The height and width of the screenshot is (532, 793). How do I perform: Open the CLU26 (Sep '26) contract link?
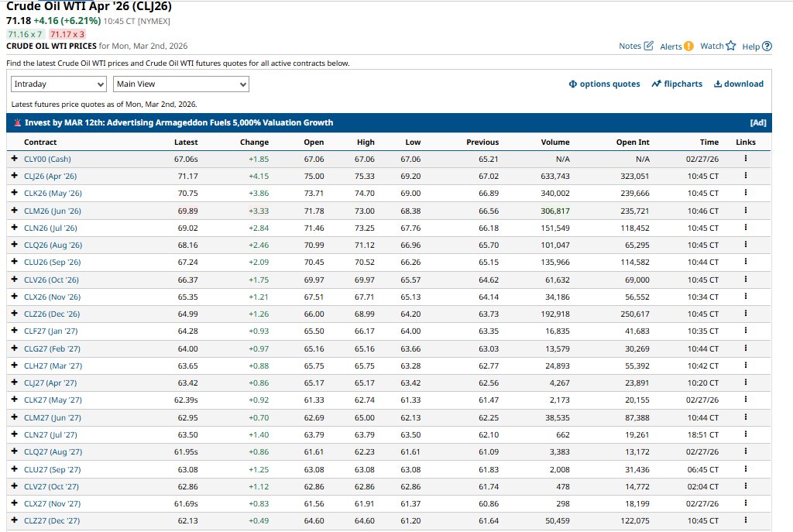[x=53, y=263]
